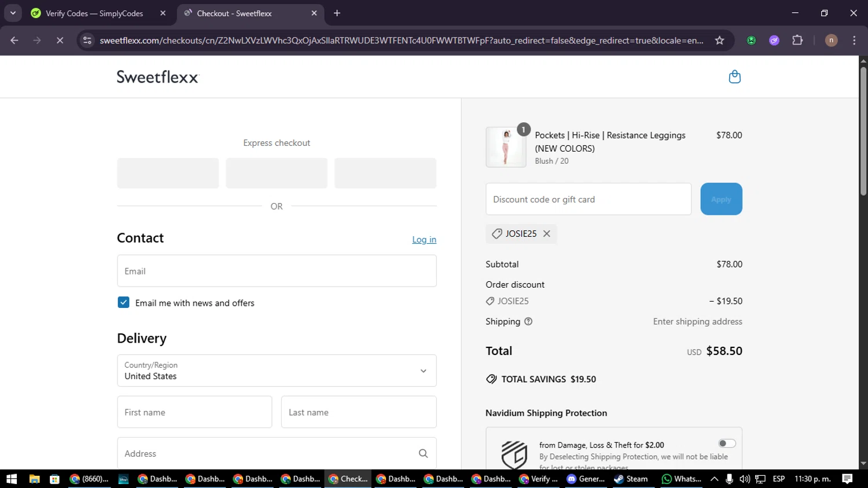Open the volume control in the system tray
868x488 pixels.
[744, 479]
